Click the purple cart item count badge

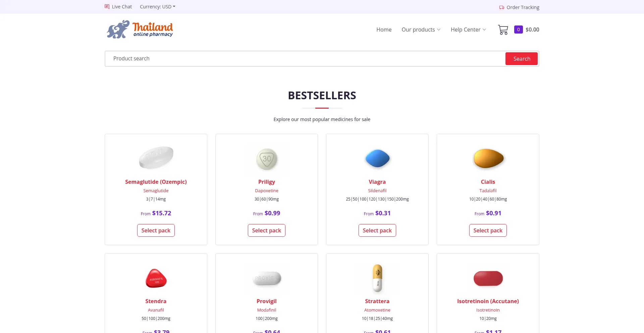click(518, 30)
